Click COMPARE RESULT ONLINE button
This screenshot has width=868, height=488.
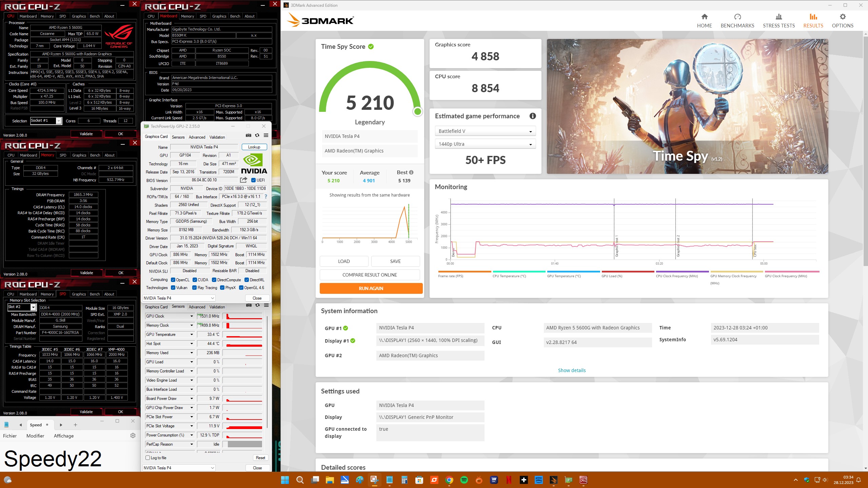[370, 275]
